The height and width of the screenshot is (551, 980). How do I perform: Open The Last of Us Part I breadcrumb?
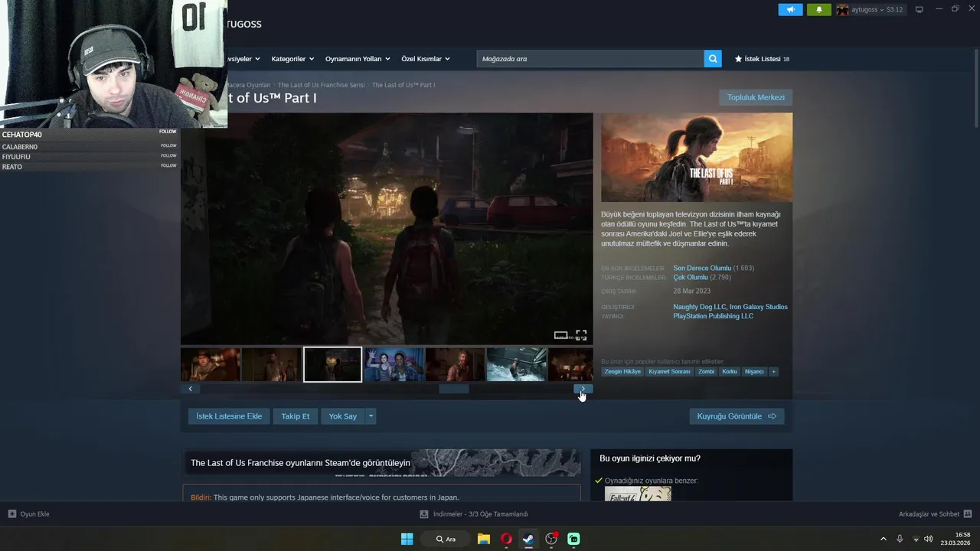(x=403, y=85)
